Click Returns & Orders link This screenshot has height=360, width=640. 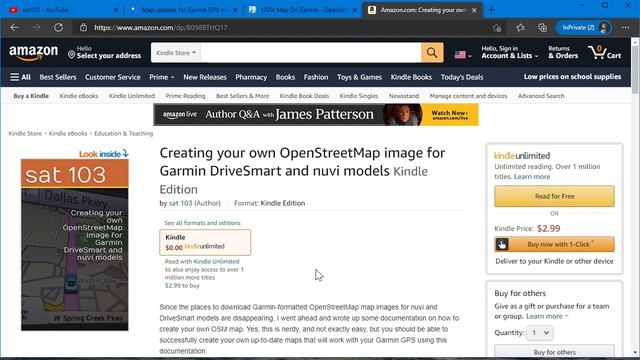[x=563, y=53]
